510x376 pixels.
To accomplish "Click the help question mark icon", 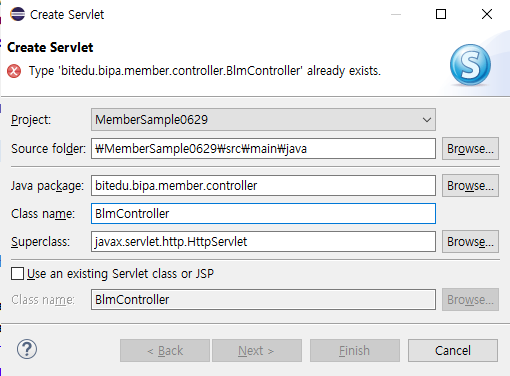I will point(27,349).
